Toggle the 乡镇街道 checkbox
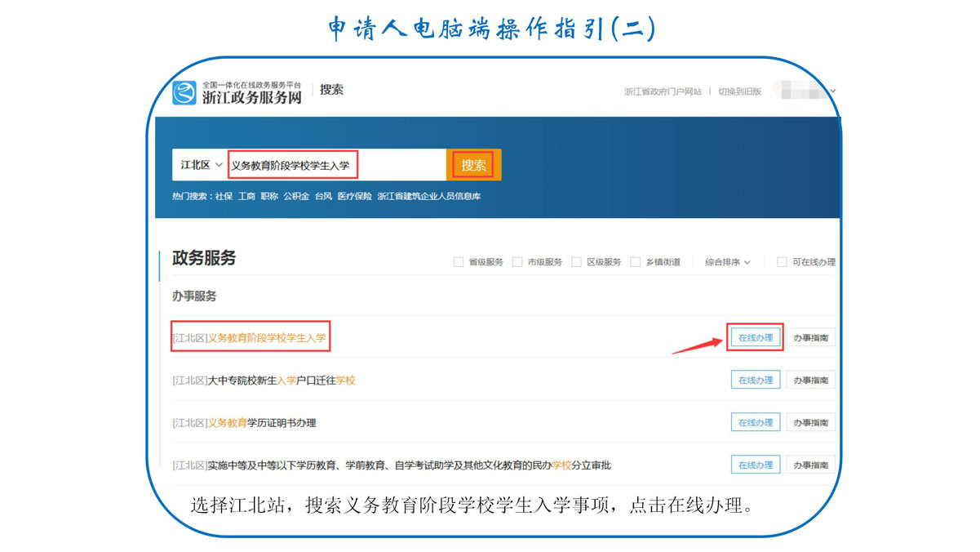Viewport: 980px width, 552px height. 636,262
